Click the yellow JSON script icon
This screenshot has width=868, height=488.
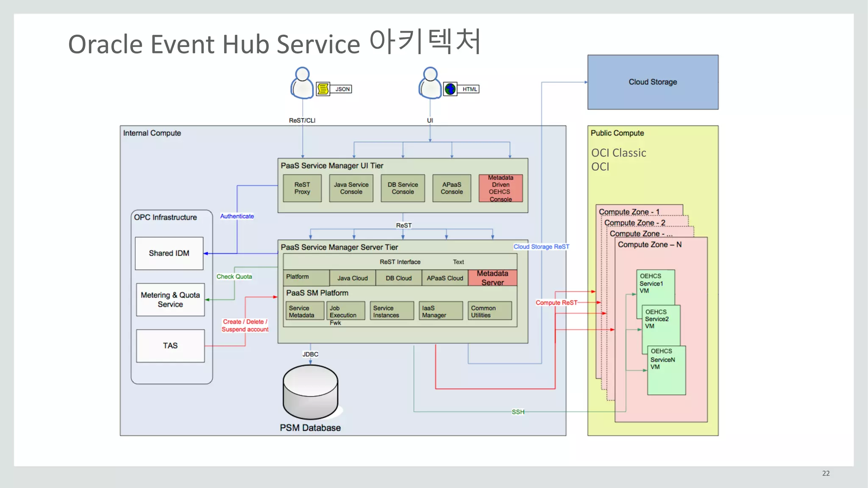323,89
